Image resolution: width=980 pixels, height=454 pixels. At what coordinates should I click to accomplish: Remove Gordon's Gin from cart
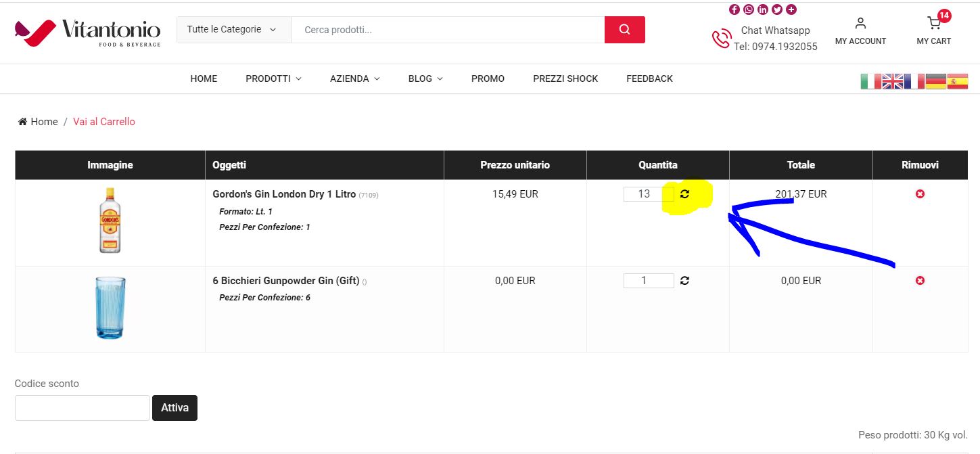pyautogui.click(x=920, y=194)
